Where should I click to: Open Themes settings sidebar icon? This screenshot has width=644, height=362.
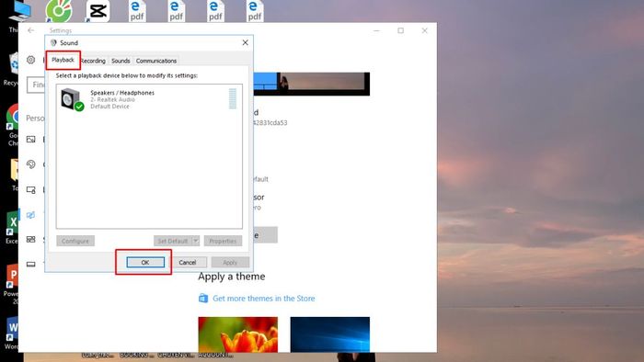[30, 215]
